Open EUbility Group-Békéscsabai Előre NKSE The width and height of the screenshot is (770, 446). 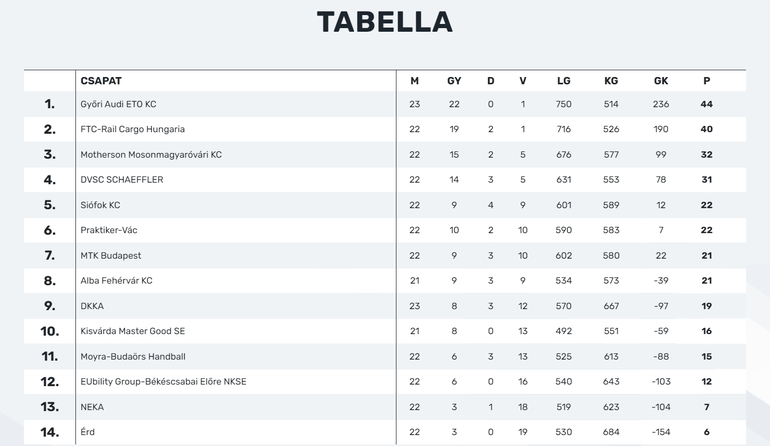click(x=164, y=382)
